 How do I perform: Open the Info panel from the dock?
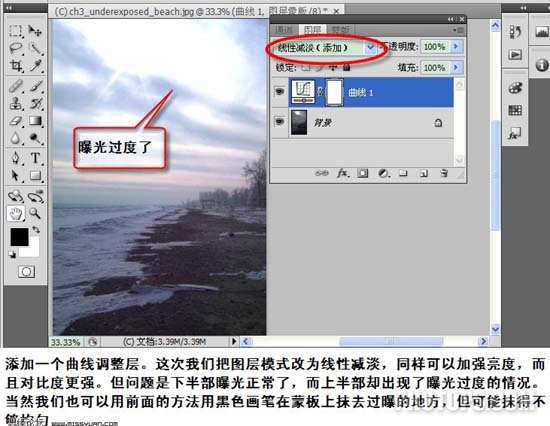coord(542,65)
